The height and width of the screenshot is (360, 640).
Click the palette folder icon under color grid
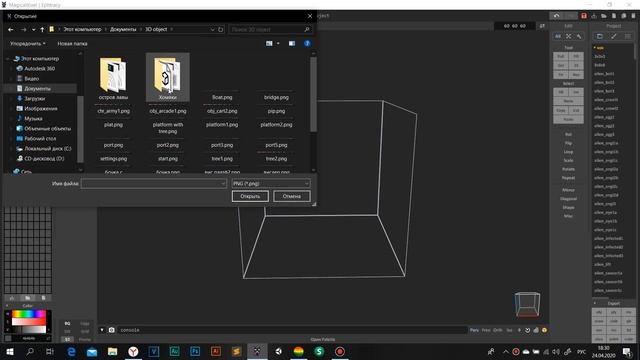coord(27,298)
